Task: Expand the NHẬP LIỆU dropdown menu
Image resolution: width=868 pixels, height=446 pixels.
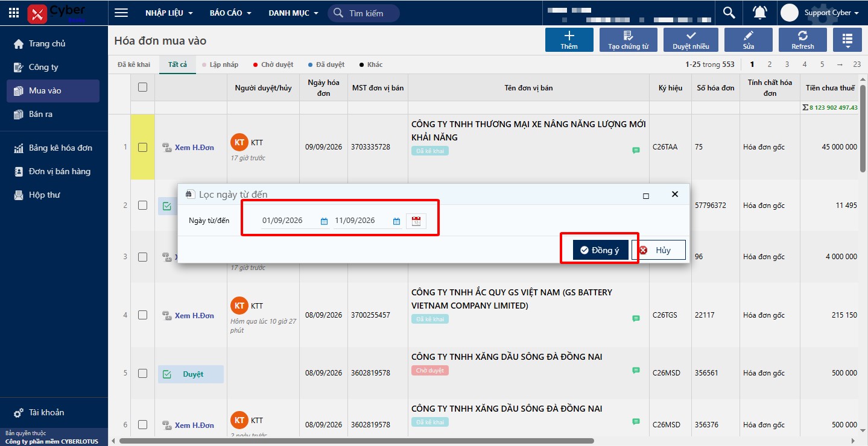Action: (x=169, y=13)
